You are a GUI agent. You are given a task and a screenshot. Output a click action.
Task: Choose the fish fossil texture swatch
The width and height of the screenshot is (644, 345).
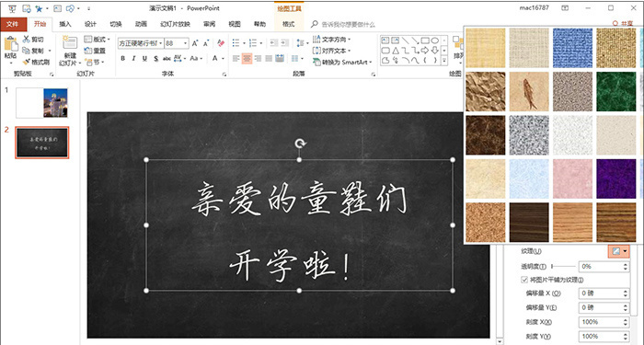(529, 92)
